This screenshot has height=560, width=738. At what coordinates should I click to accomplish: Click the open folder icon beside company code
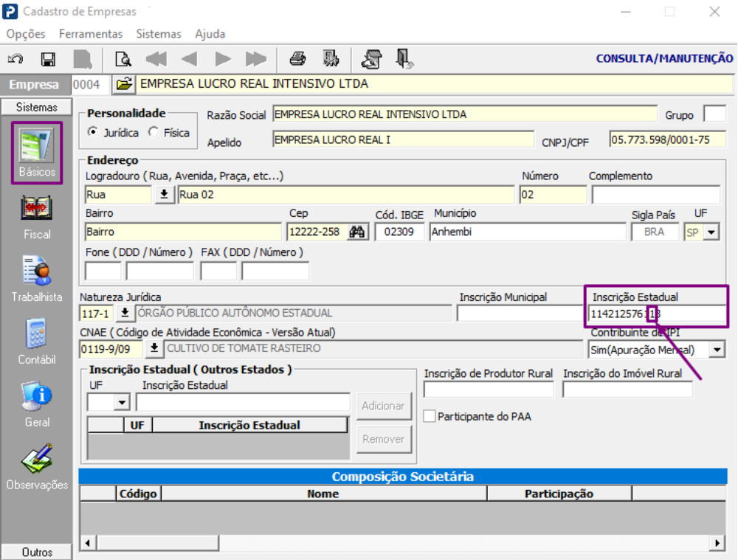tap(123, 84)
